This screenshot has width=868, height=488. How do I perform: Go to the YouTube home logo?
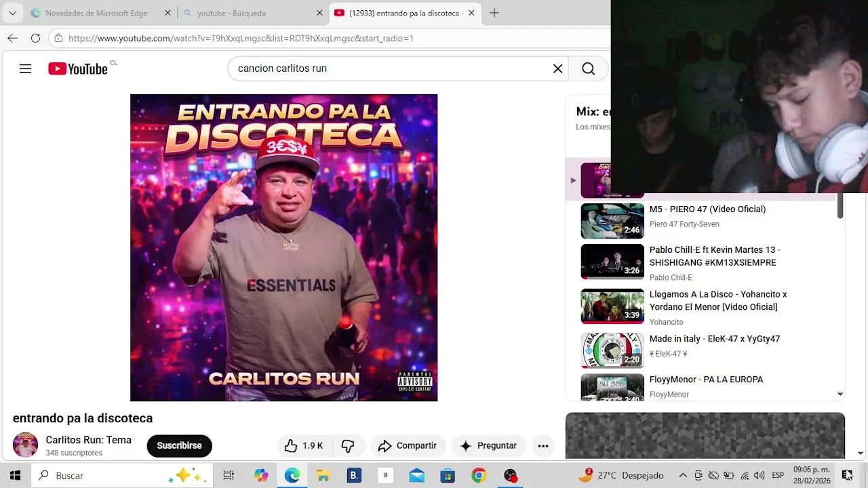tap(78, 68)
